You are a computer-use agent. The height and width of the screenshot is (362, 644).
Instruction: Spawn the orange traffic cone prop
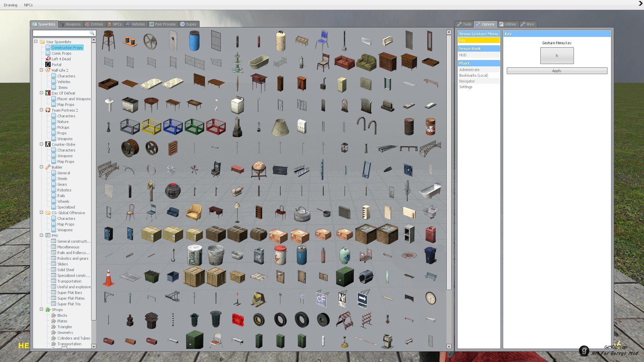(x=108, y=278)
